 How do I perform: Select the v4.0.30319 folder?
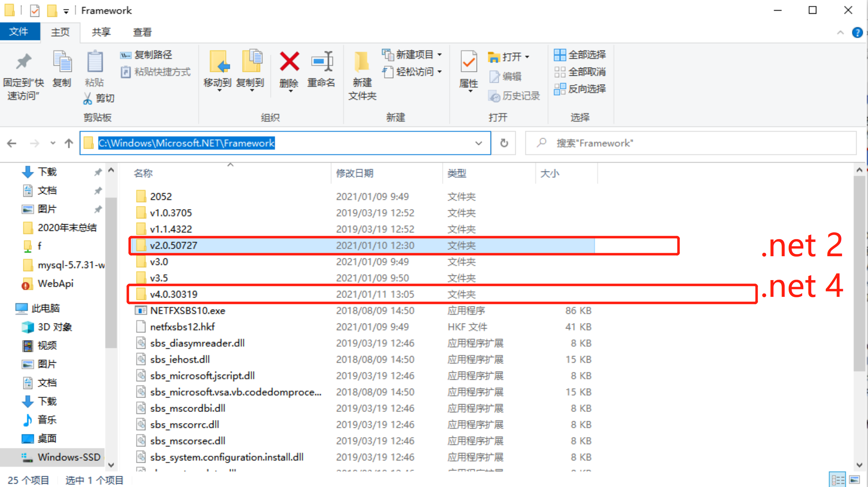click(174, 294)
